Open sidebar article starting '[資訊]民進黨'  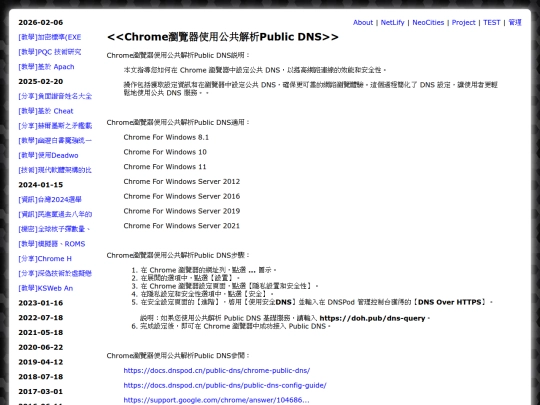[55, 214]
